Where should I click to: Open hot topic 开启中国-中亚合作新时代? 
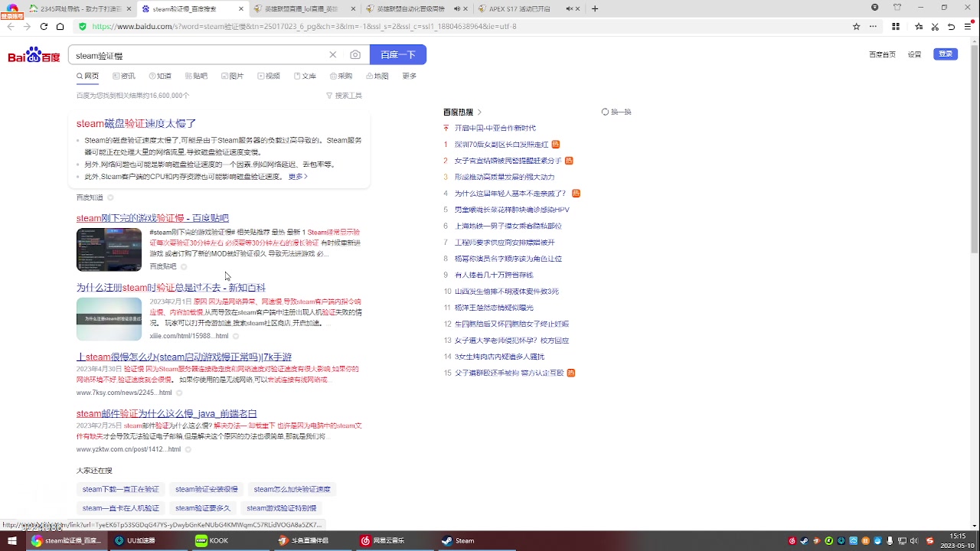point(495,129)
